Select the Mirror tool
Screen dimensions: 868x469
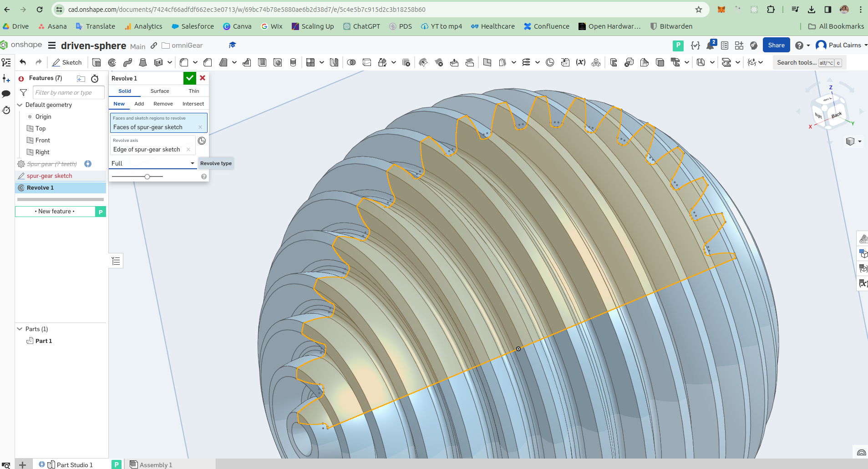pyautogui.click(x=334, y=62)
